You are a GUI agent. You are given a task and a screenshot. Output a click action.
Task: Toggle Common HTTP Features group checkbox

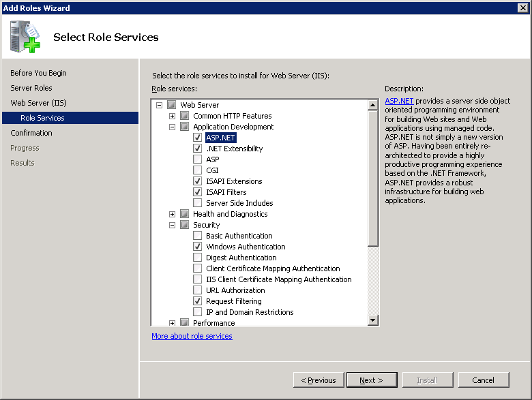185,116
